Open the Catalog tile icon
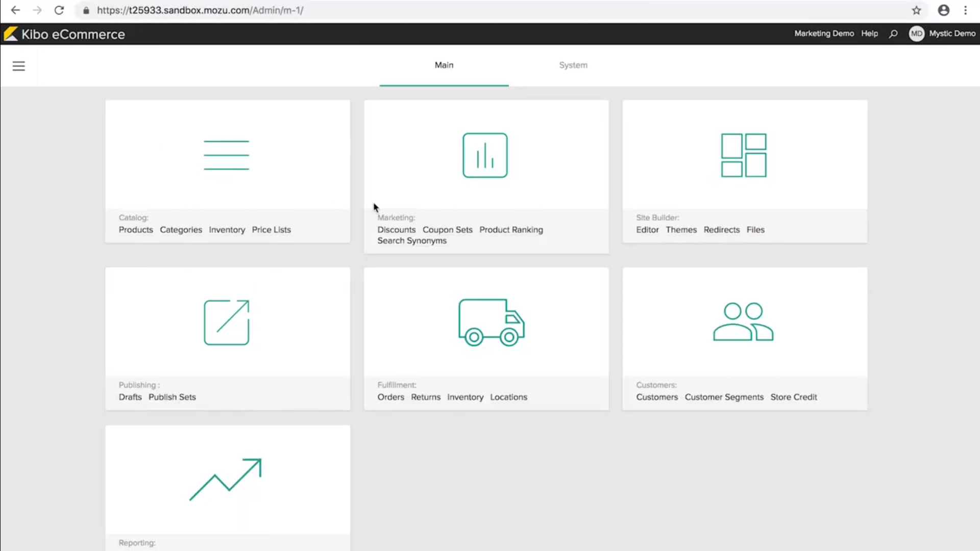Viewport: 980px width, 551px height. tap(227, 155)
